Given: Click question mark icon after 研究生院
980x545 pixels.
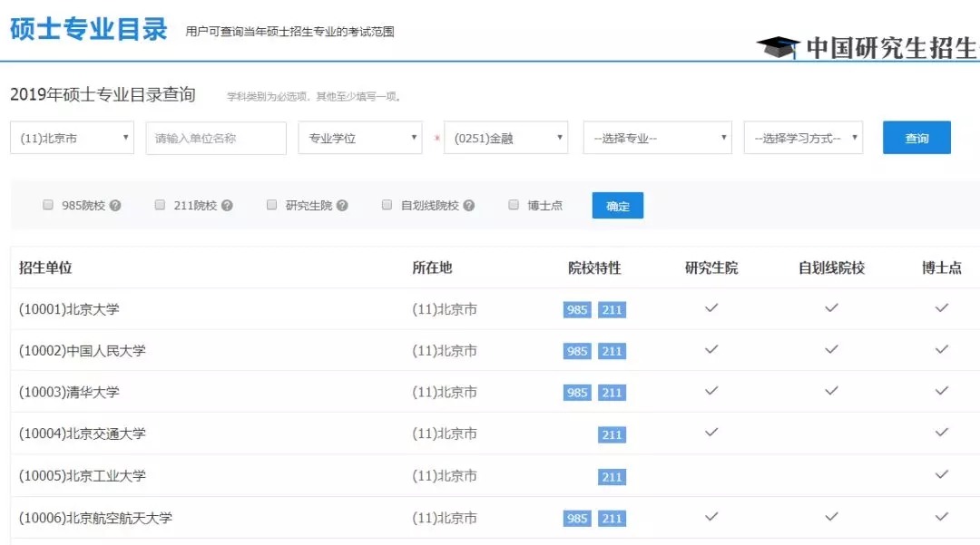Looking at the screenshot, I should tap(342, 206).
